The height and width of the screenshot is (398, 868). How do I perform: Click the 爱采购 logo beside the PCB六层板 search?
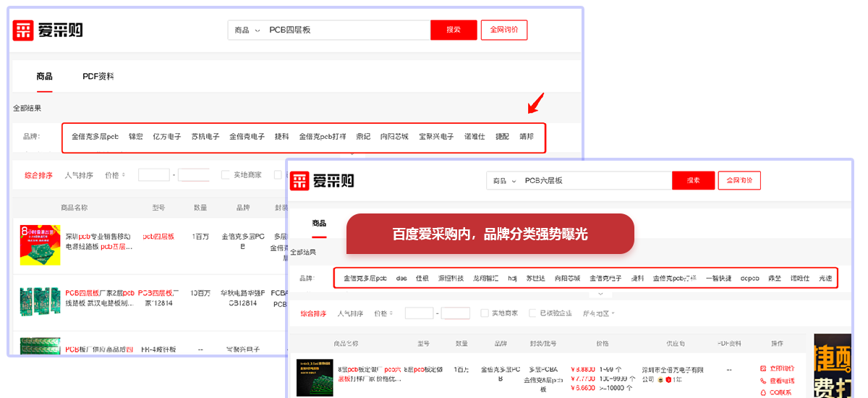pyautogui.click(x=323, y=180)
